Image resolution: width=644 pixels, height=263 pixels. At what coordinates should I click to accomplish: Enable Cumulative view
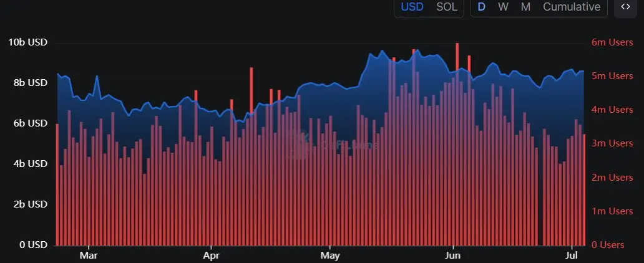(572, 7)
